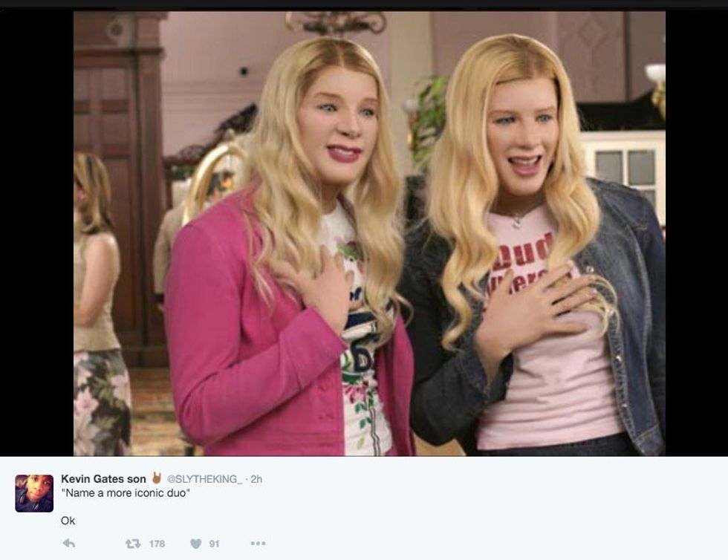Open the more options ellipsis menu
The image size is (728, 560).
259,543
